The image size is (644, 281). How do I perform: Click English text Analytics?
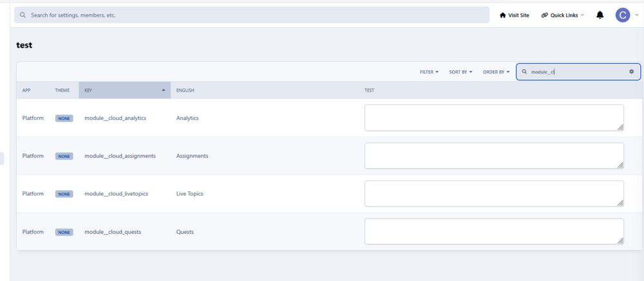click(x=187, y=118)
